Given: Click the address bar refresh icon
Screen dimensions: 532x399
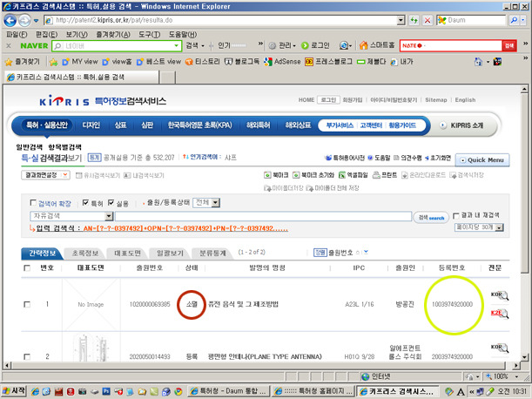Looking at the screenshot, I should click(414, 20).
